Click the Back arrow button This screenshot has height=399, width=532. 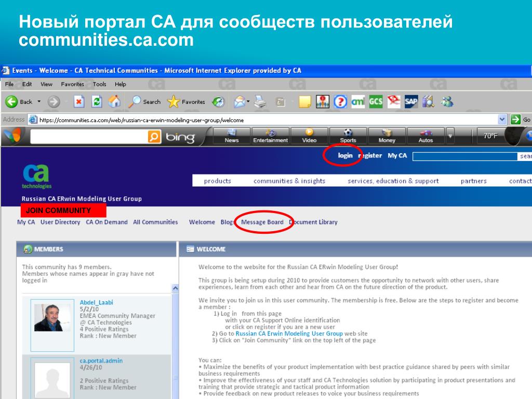click(x=11, y=101)
